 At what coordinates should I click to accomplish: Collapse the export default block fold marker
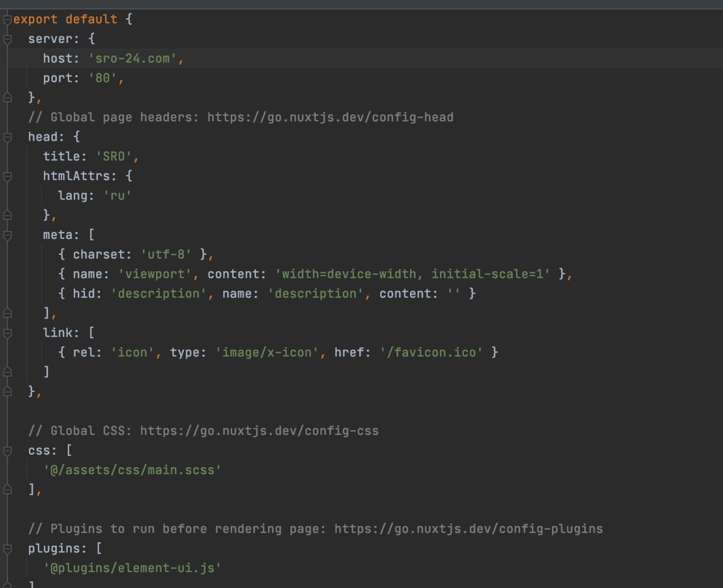point(7,20)
